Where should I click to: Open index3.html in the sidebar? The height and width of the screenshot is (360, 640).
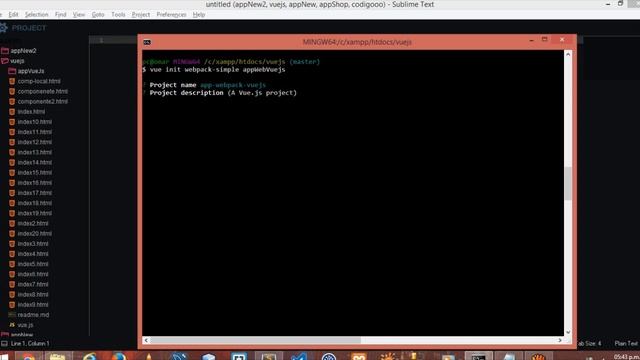[33, 244]
